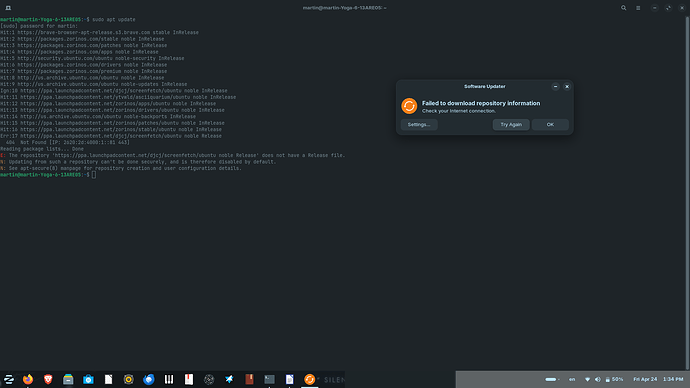Image resolution: width=690 pixels, height=388 pixels.
Task: Open Settings... in Software Updater dialog
Action: 419,124
